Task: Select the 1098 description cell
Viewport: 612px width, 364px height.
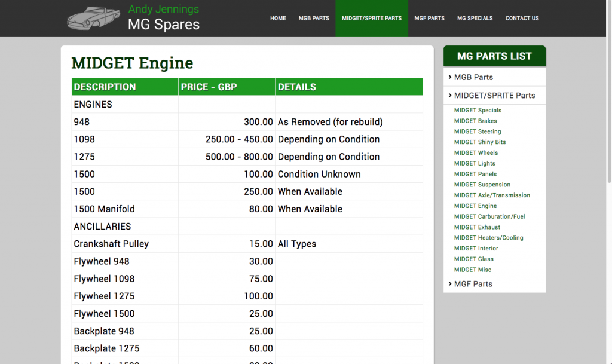Action: [x=125, y=139]
